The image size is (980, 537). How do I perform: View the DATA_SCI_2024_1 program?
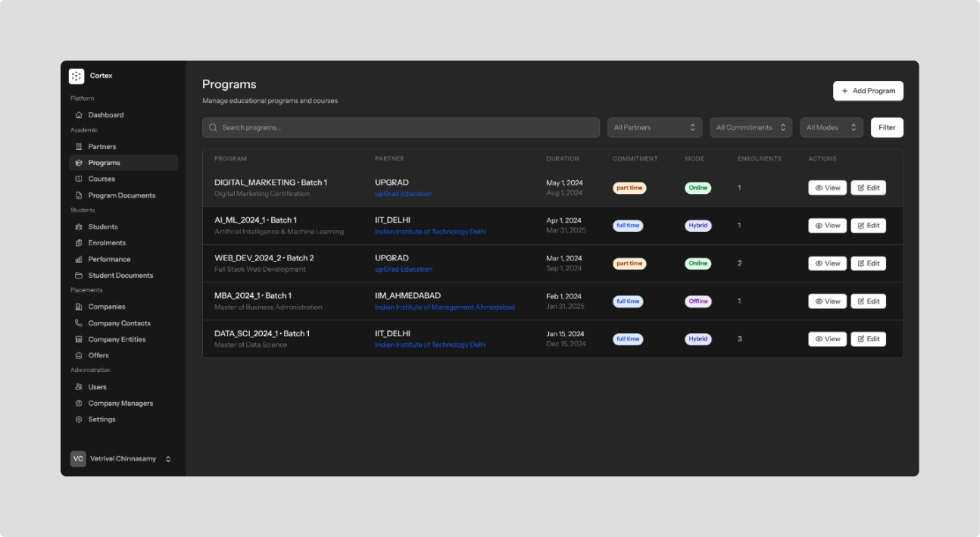(x=827, y=339)
